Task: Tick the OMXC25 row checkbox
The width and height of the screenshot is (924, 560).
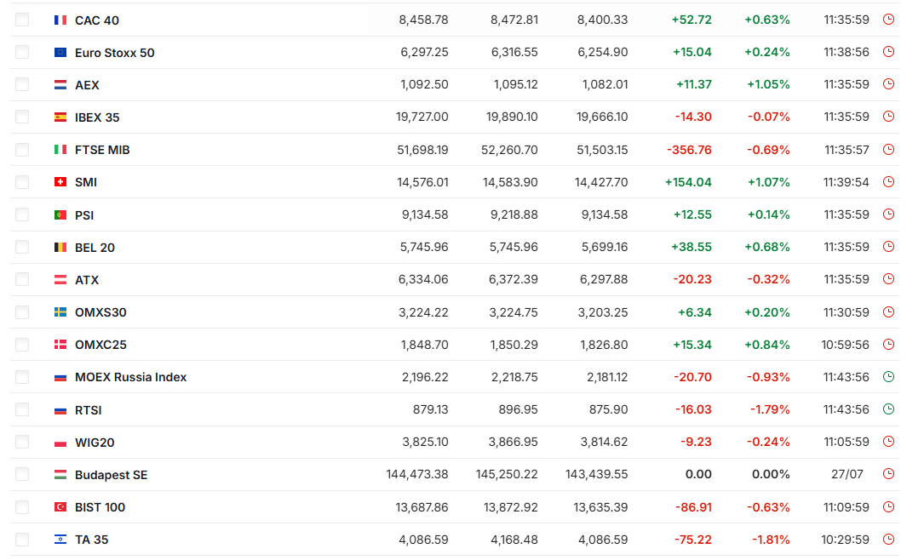Action: click(x=22, y=345)
